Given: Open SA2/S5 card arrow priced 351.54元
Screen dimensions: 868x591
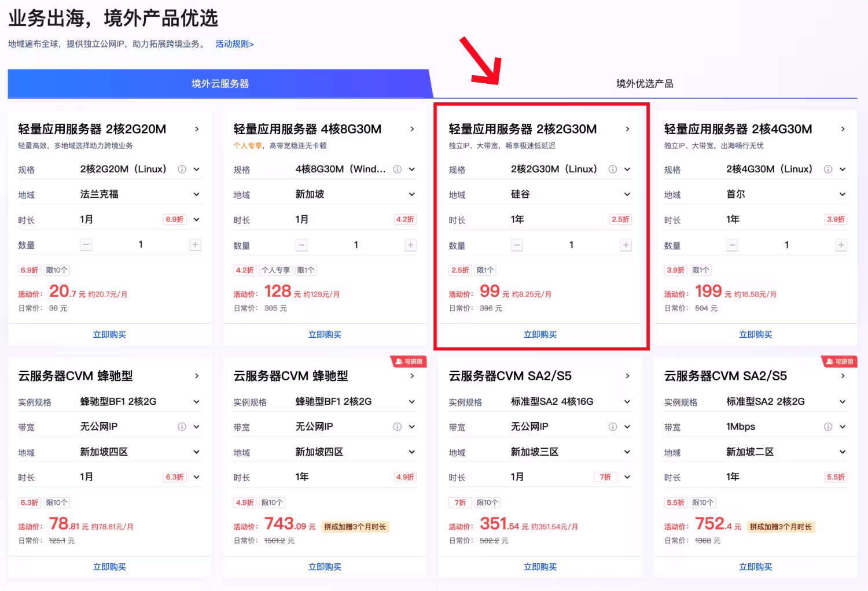Looking at the screenshot, I should (627, 376).
